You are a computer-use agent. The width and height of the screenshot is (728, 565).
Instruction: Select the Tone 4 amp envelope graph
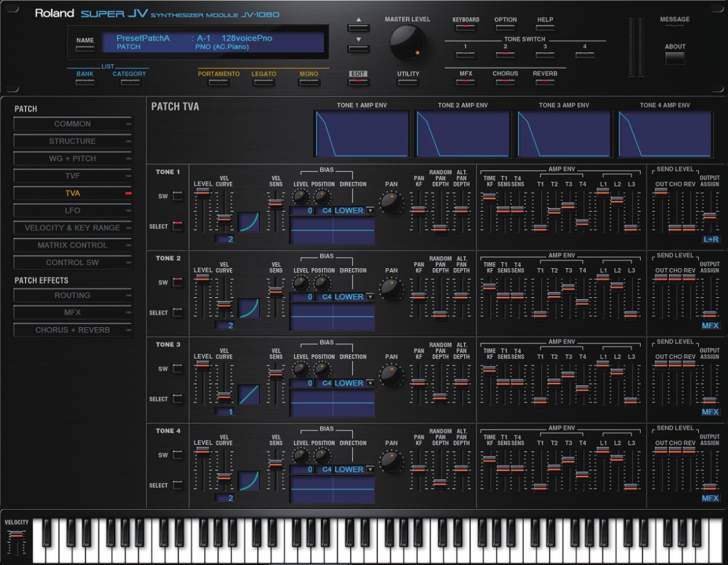(665, 134)
